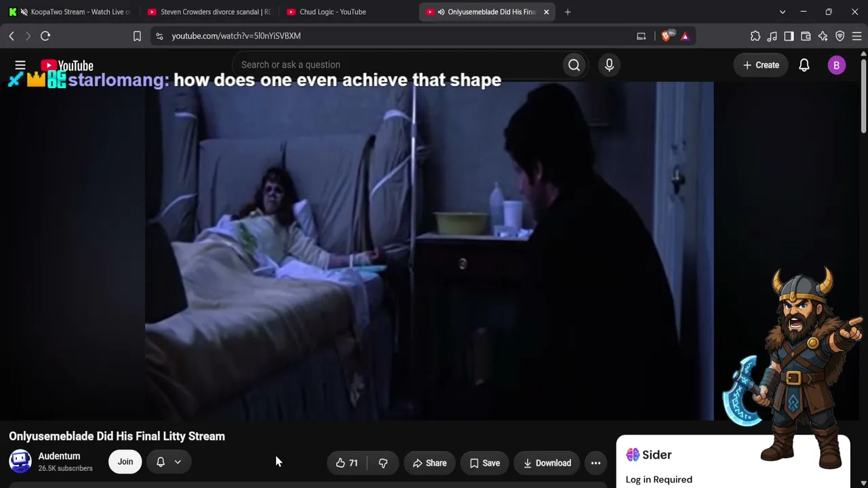The height and width of the screenshot is (488, 868).
Task: Open the media playlist music note icon
Action: tap(772, 36)
